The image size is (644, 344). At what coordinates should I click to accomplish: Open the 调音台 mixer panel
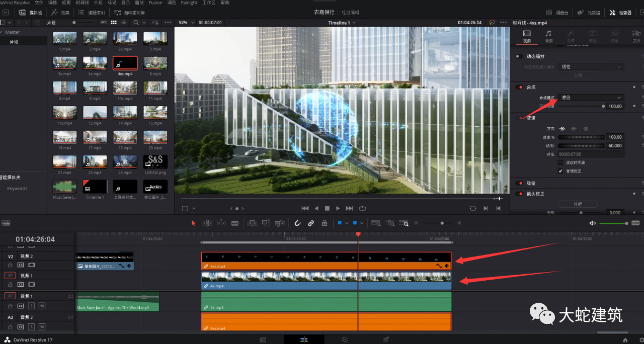[x=557, y=13]
